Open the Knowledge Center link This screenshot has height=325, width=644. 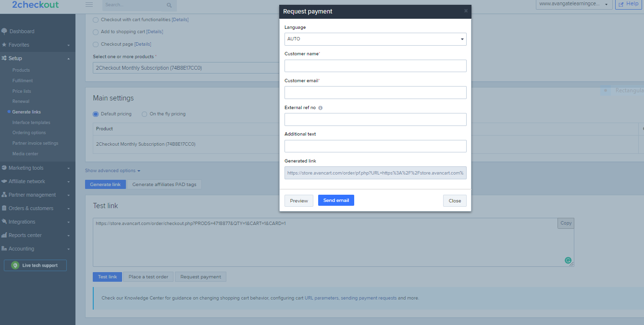[144, 298]
